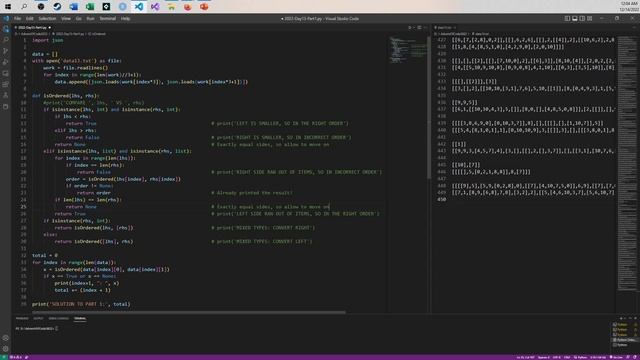
Task: Open Run and Debug view
Action: (6, 62)
